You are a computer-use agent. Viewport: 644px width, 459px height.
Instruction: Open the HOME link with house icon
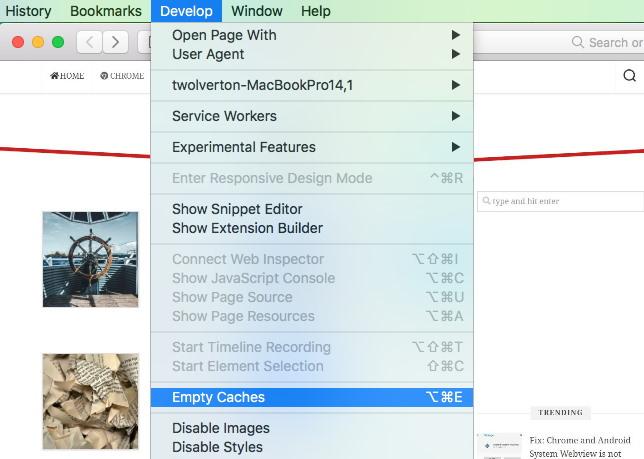tap(67, 76)
